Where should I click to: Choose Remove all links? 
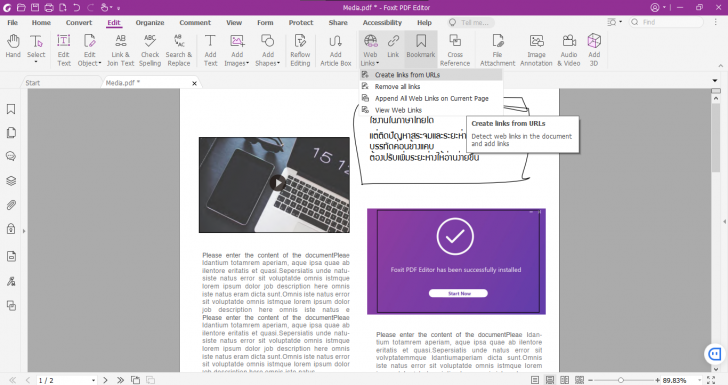[x=431, y=86]
